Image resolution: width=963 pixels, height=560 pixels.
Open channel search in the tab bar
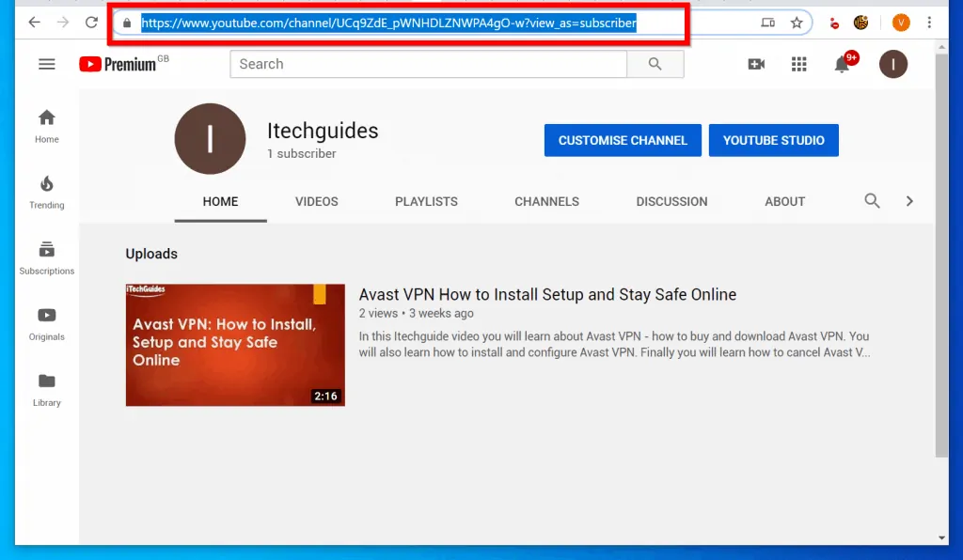click(872, 200)
